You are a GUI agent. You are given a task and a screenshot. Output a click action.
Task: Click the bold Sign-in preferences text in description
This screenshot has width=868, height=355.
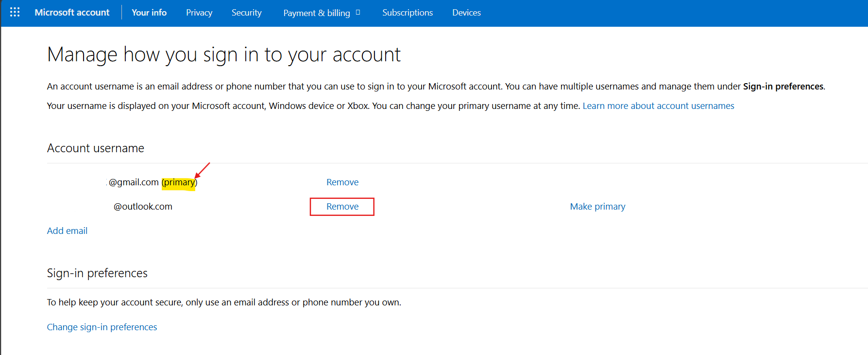(783, 87)
